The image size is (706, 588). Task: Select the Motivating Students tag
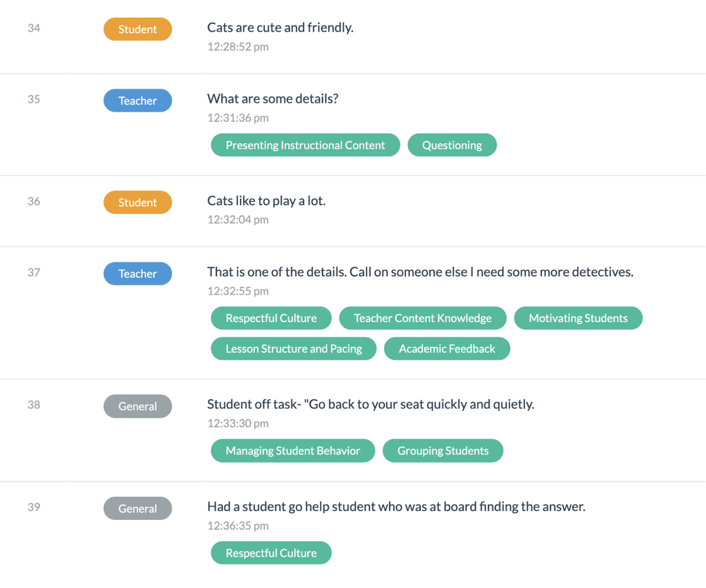tap(578, 318)
